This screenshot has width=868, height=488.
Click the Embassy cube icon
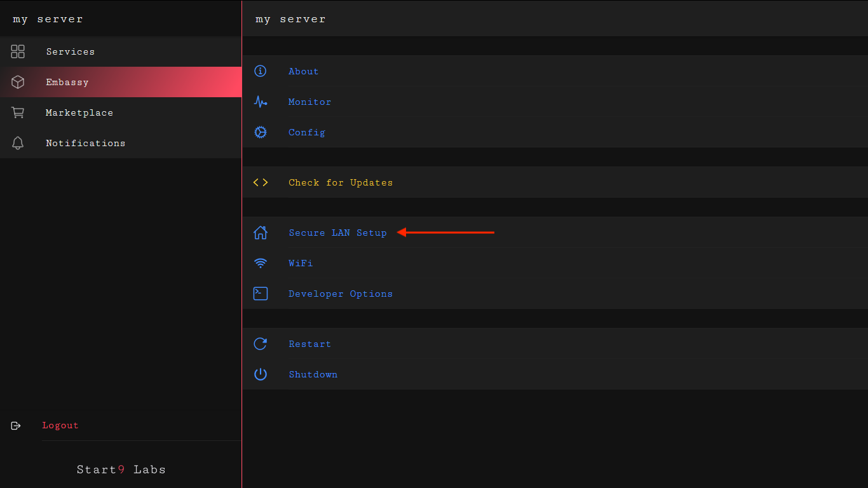(x=18, y=82)
